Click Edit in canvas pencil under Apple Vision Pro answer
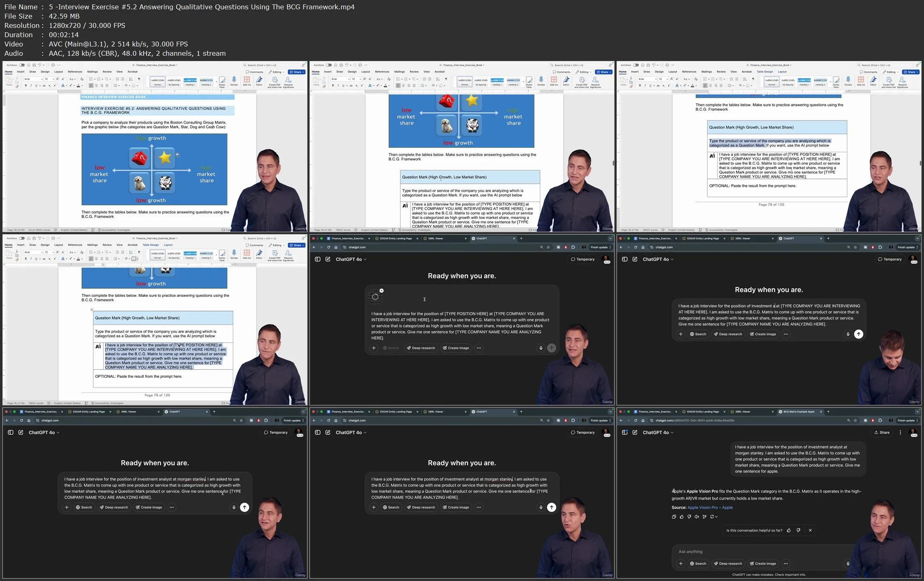Viewport: 924px width, 581px height. [705, 517]
